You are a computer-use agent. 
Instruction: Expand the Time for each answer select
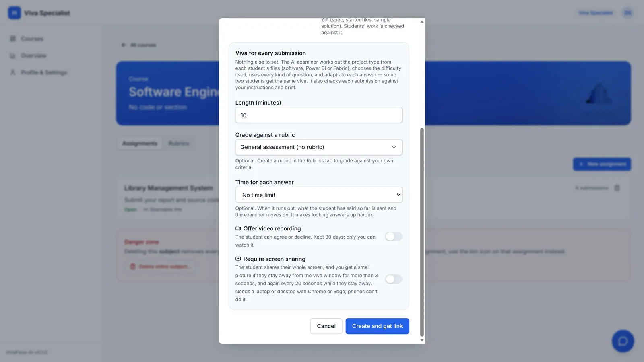(319, 195)
